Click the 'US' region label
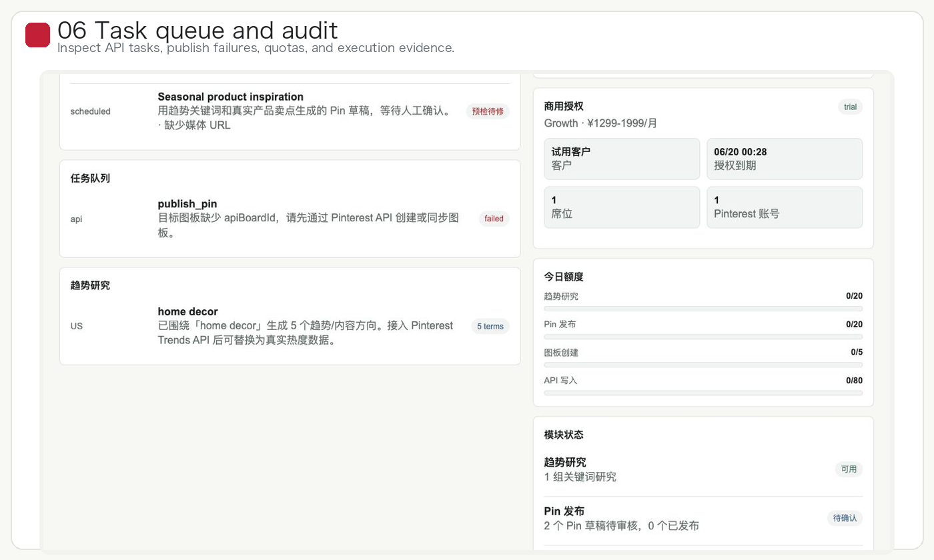The height and width of the screenshot is (560, 934). (x=77, y=326)
